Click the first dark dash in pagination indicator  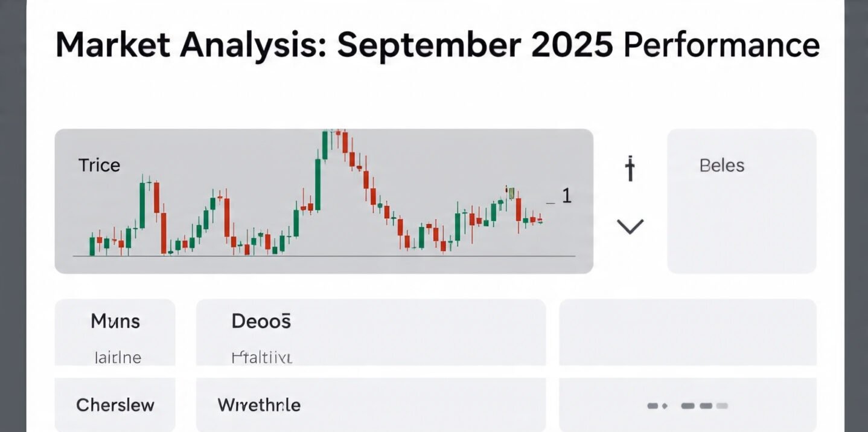coord(652,406)
